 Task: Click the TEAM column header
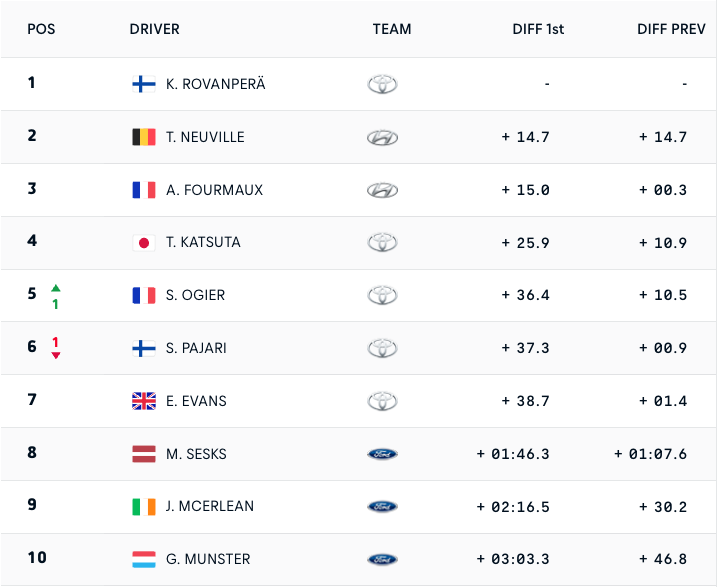[x=392, y=29]
